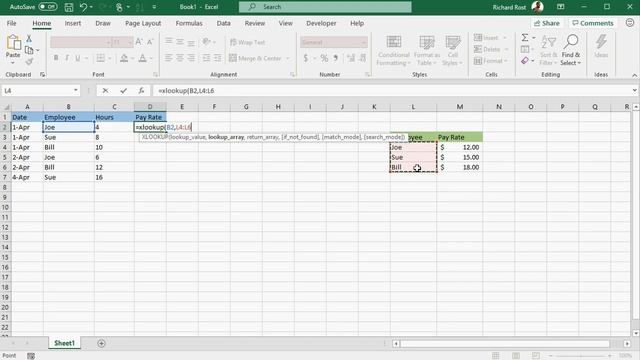
Task: Click Increase Font Size icon
Action: [x=139, y=42]
